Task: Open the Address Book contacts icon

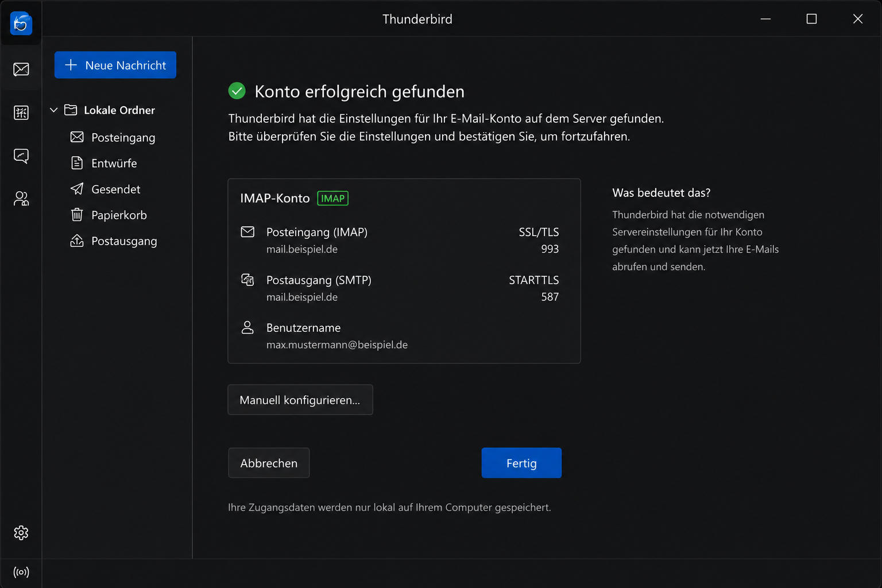Action: [x=21, y=199]
